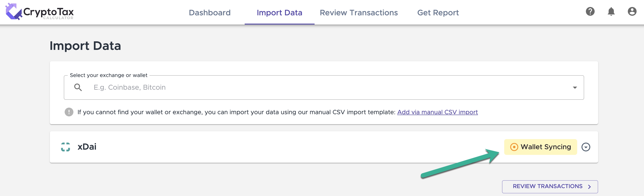Open Add via manual CSV import link
The image size is (644, 196).
tap(437, 112)
